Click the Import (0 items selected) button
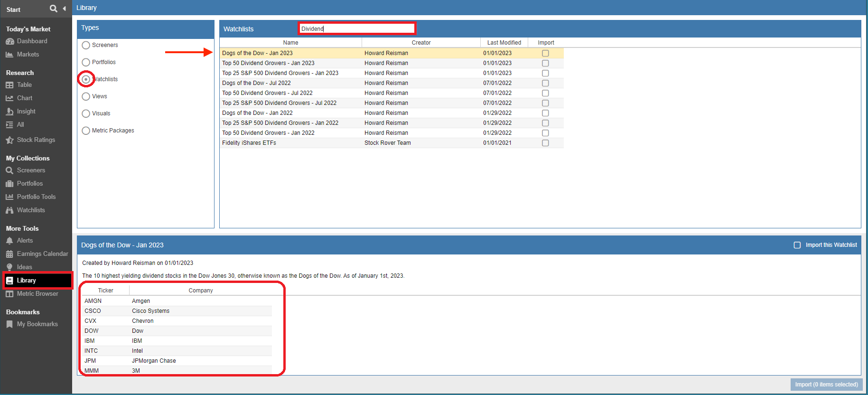This screenshot has height=395, width=868. click(x=826, y=385)
